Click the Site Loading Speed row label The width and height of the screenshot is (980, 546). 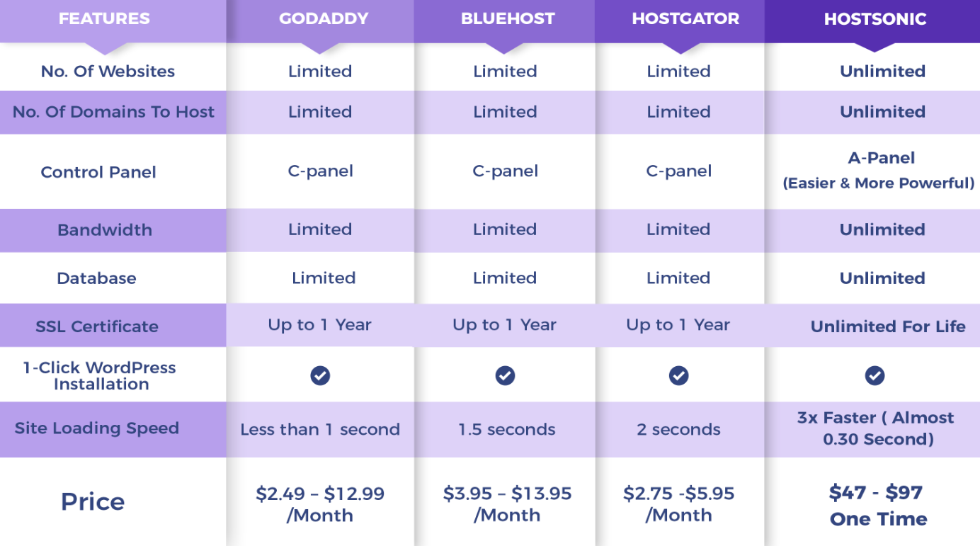coord(97,428)
